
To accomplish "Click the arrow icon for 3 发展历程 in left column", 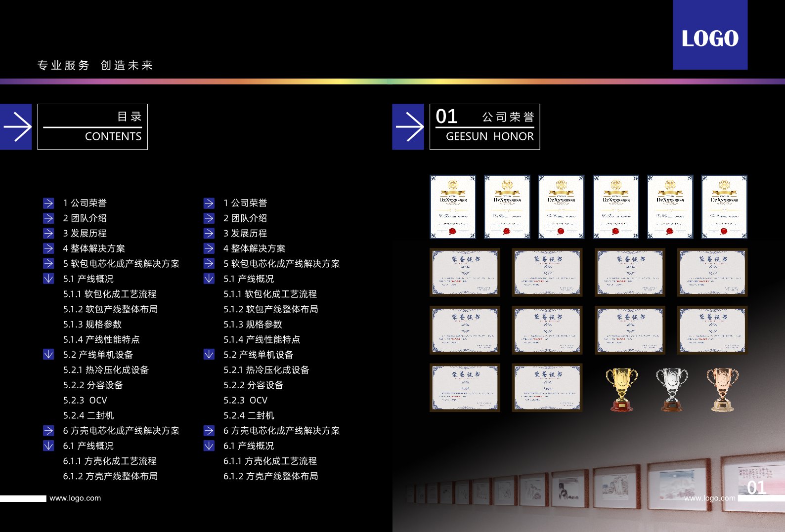I will pyautogui.click(x=48, y=233).
